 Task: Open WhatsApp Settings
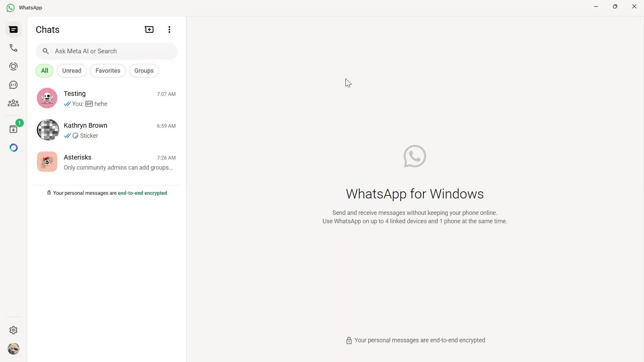[13, 330]
